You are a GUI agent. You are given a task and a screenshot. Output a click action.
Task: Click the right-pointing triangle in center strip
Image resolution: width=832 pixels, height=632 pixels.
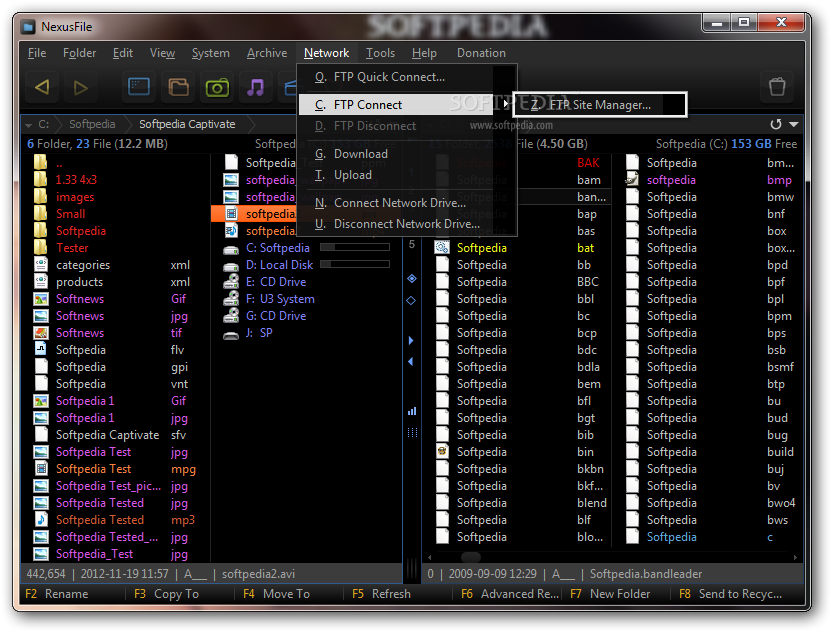pyautogui.click(x=411, y=340)
